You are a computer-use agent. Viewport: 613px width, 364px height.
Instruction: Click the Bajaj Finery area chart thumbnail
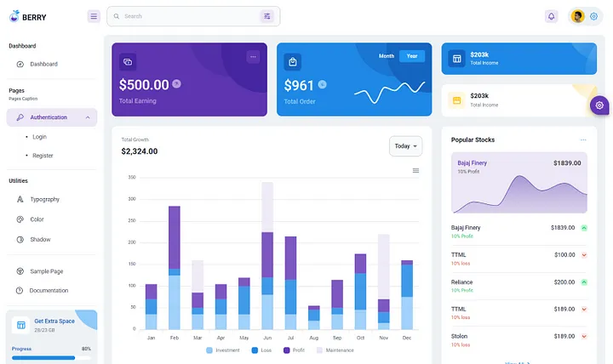(x=519, y=183)
